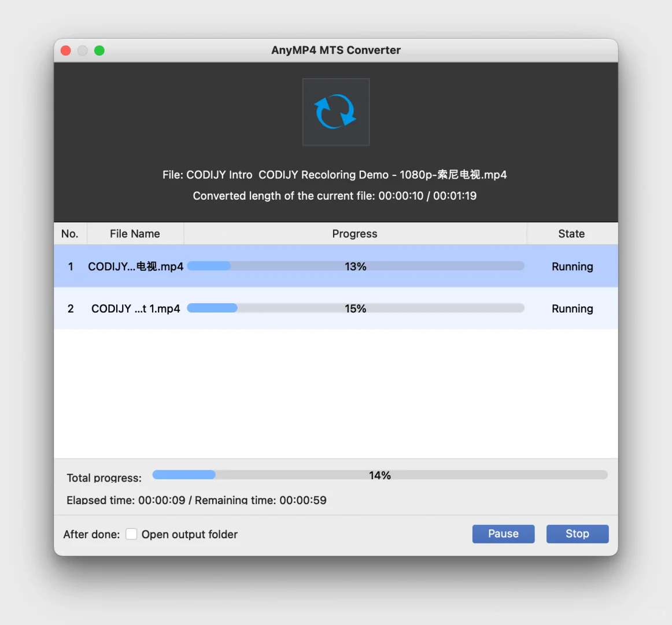Click the Progress column header

355,233
